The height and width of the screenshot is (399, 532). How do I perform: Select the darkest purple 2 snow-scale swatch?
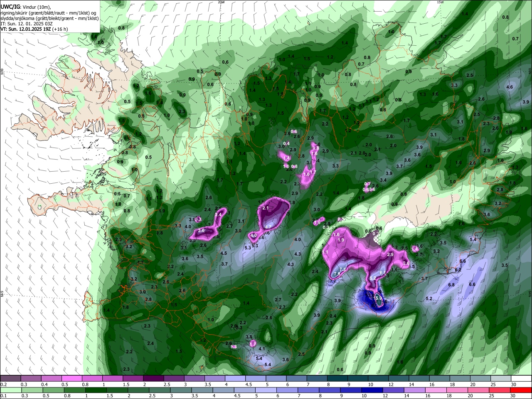pos(153,378)
